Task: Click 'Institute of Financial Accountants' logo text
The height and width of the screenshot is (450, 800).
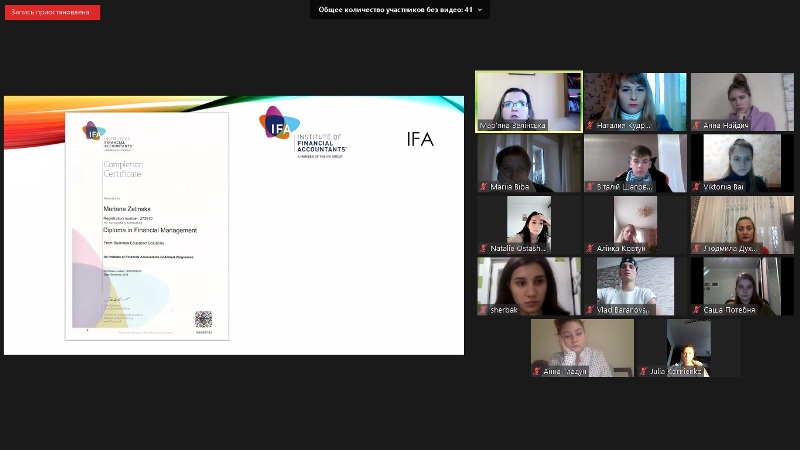Action: [321, 143]
